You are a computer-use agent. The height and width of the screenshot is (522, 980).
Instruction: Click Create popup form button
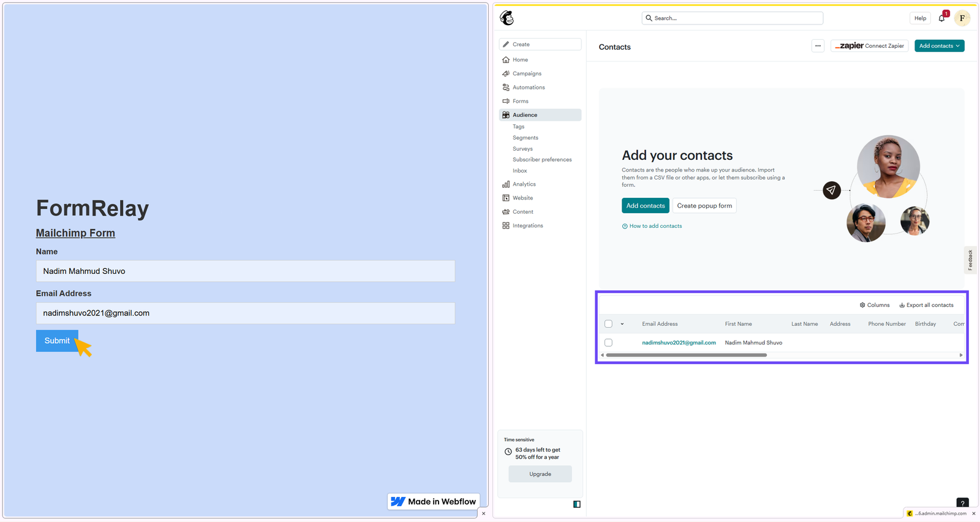(704, 206)
